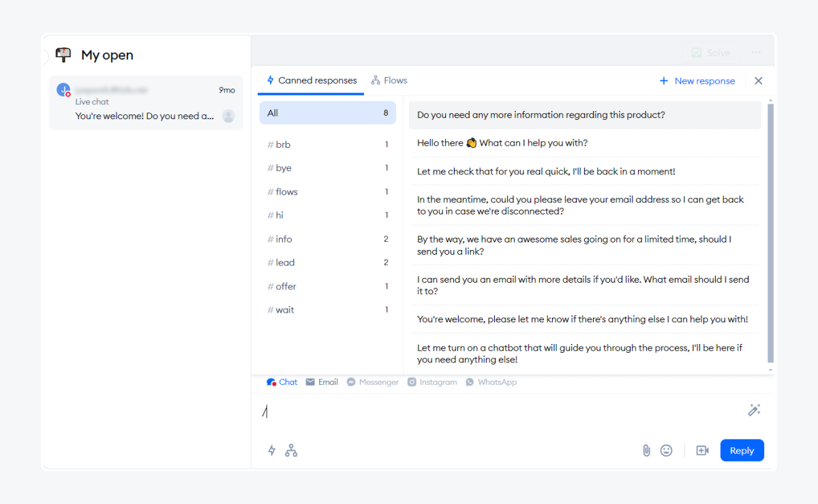Click the three-dots more options icon
818x504 pixels.
[x=756, y=52]
